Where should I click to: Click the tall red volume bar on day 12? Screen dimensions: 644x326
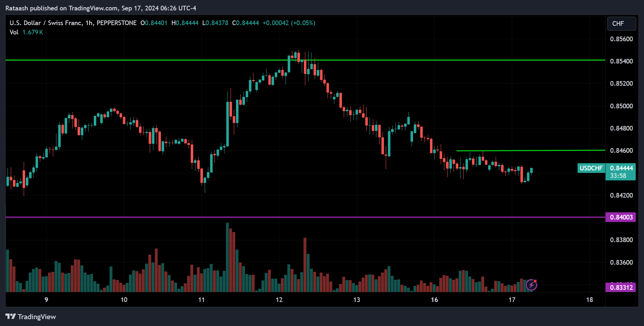coord(305,265)
